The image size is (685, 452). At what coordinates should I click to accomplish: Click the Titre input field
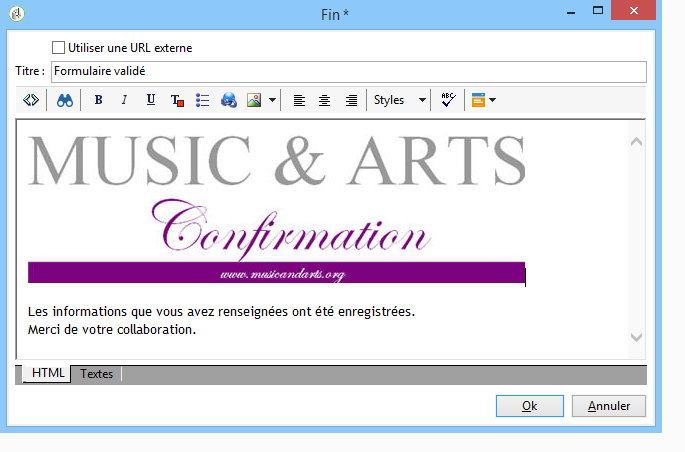pyautogui.click(x=349, y=72)
